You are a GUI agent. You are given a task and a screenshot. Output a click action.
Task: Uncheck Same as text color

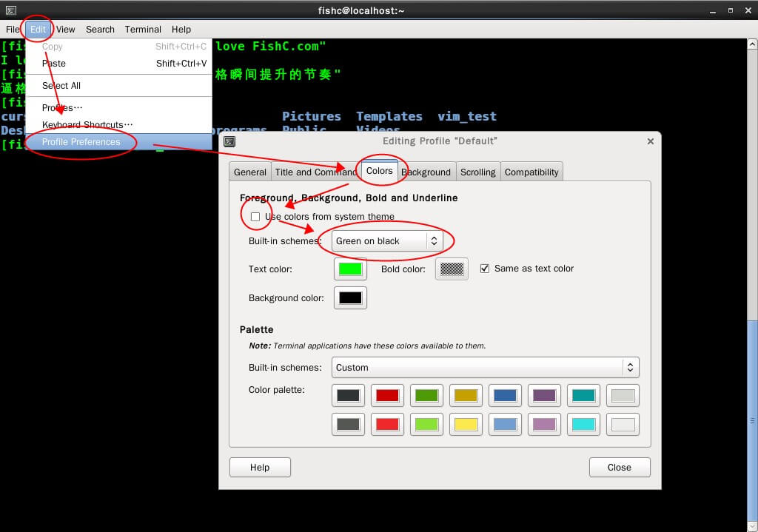pos(485,269)
